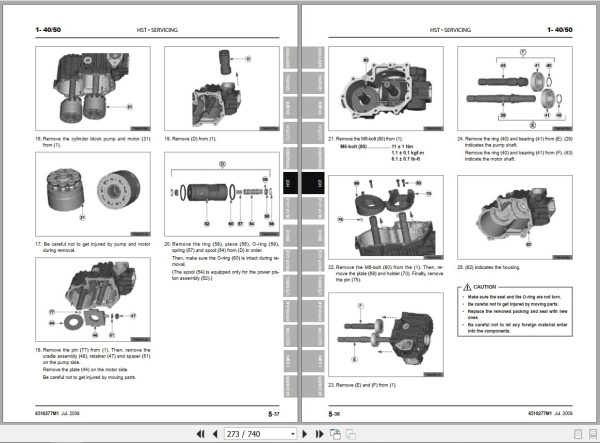Viewport: 600px width, 443px height.
Task: Go to the previous page
Action: pos(215,434)
